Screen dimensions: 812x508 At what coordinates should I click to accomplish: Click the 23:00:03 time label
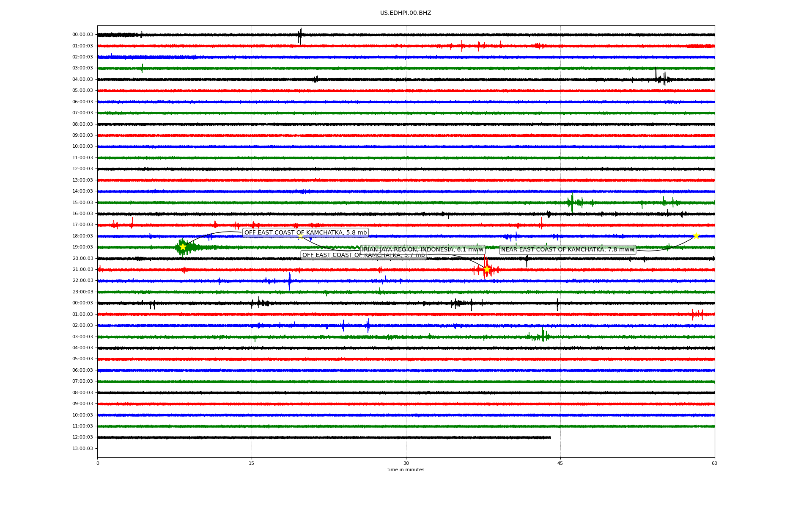[x=82, y=292]
